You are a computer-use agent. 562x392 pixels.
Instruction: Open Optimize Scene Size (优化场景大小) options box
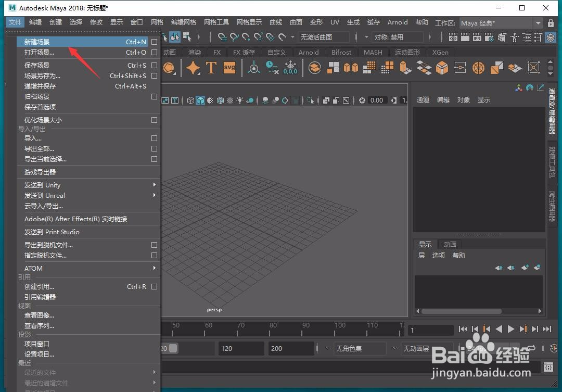(x=154, y=120)
